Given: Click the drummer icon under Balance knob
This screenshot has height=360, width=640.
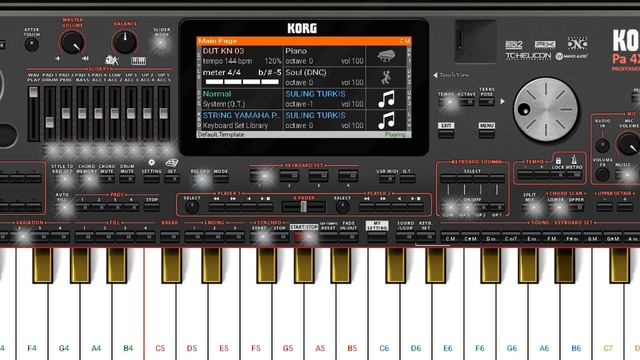Looking at the screenshot, I should [x=111, y=60].
